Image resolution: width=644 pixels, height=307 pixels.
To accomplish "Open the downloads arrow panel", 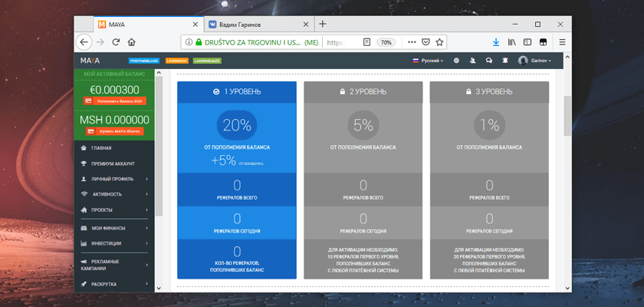I will pyautogui.click(x=496, y=42).
